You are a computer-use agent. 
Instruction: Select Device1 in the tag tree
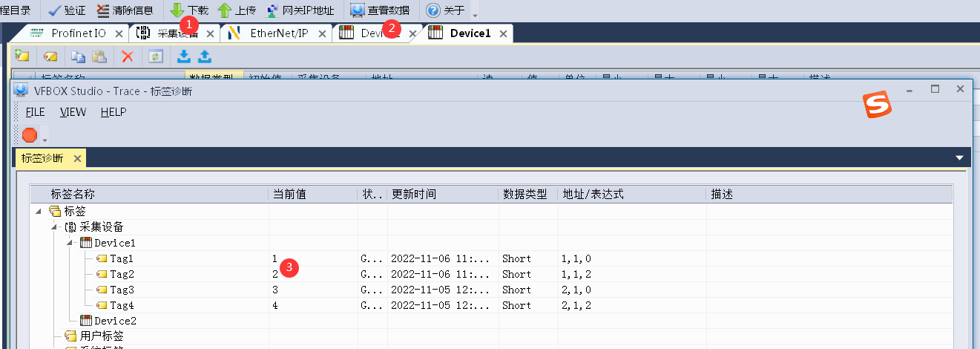(115, 243)
